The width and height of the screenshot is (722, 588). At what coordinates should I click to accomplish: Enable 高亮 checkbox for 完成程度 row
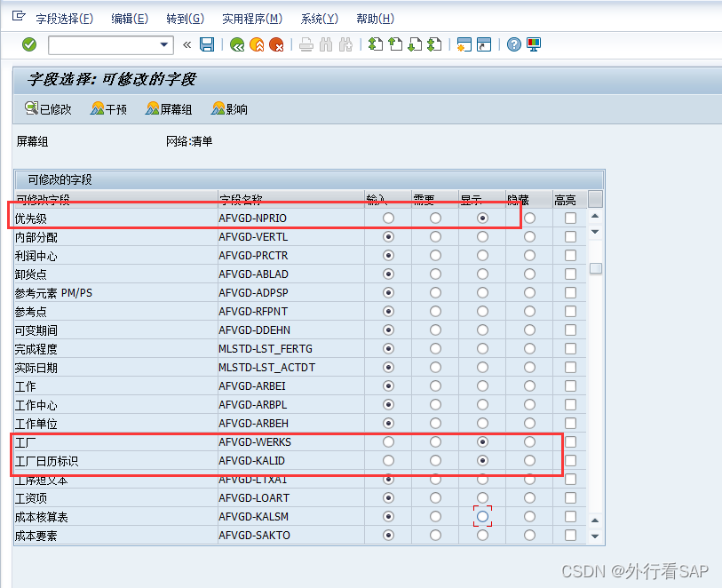570,348
